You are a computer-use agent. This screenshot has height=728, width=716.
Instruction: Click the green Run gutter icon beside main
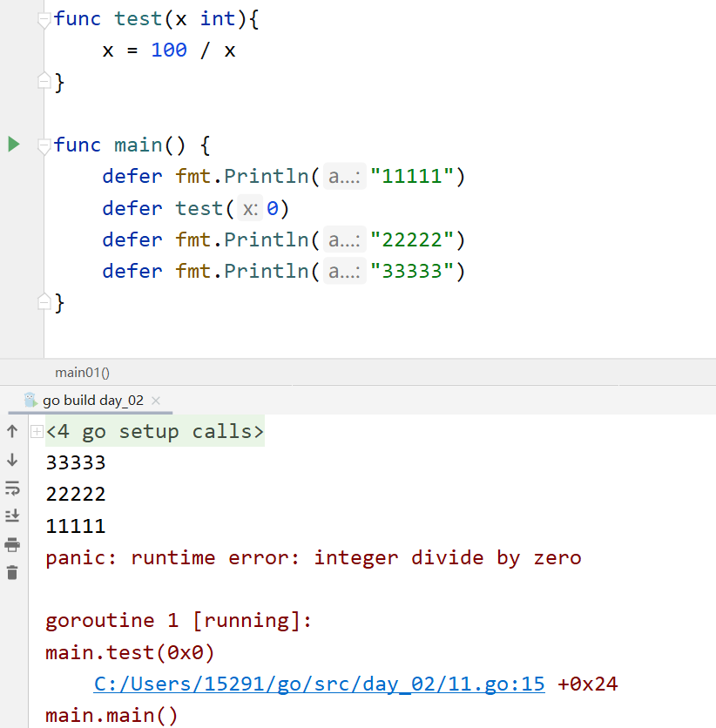14,145
